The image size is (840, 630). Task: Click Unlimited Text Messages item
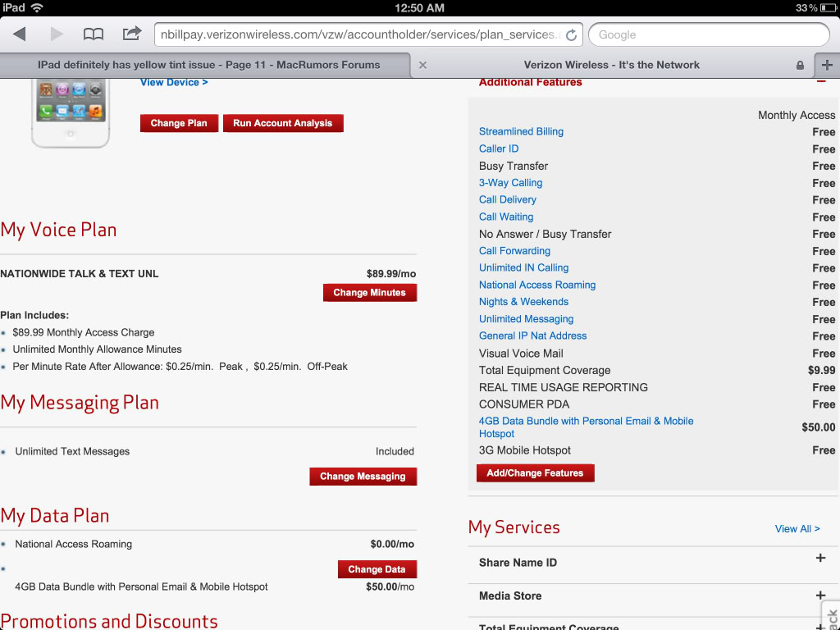coord(72,451)
